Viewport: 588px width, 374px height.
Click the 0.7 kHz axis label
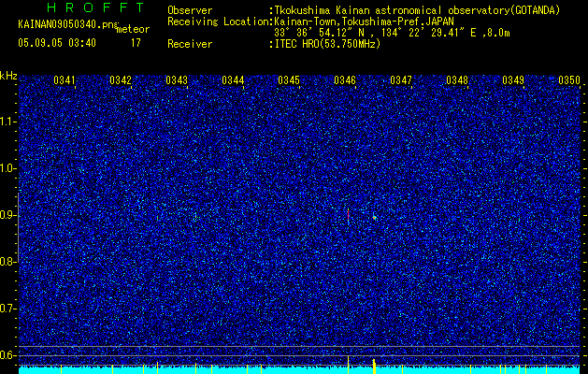7,309
